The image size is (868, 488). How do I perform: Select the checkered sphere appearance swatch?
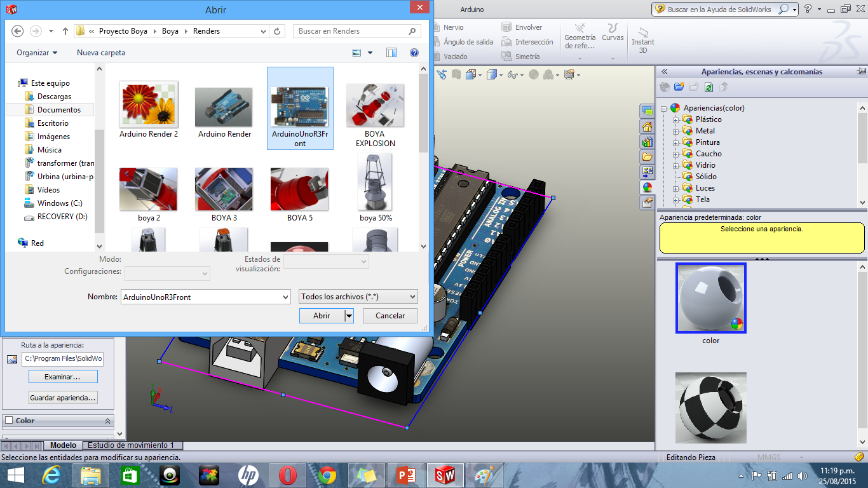point(711,407)
